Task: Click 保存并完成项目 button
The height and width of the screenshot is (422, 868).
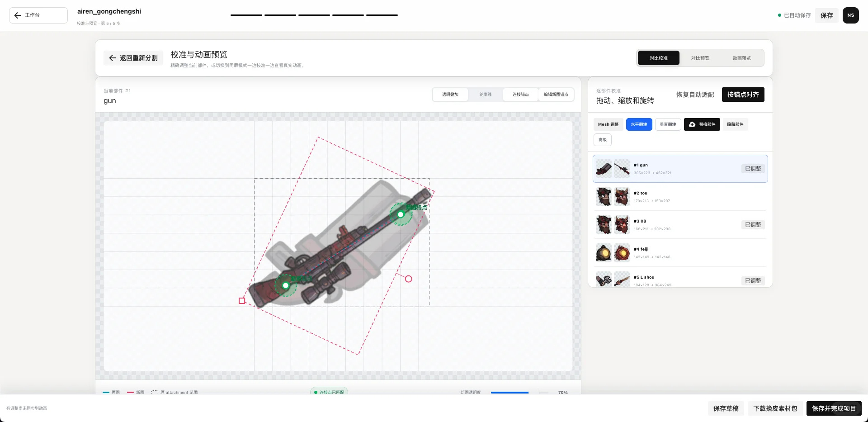Action: 834,408
